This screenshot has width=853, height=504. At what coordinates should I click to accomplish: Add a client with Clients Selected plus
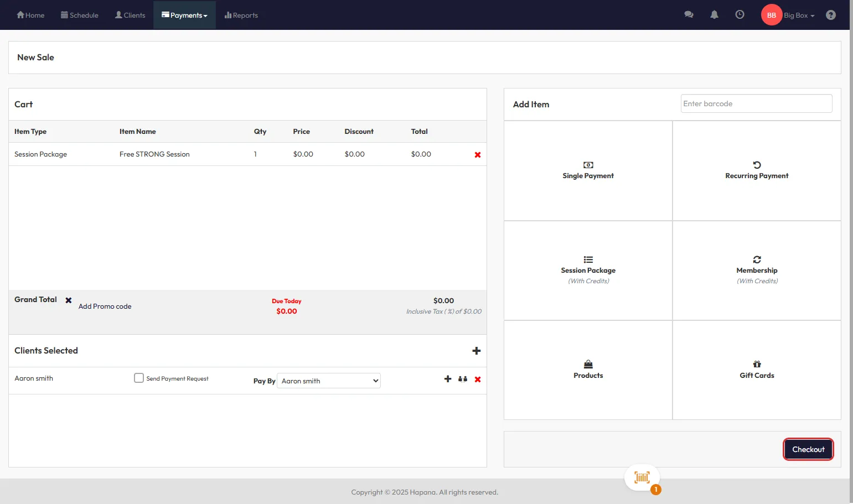476,351
